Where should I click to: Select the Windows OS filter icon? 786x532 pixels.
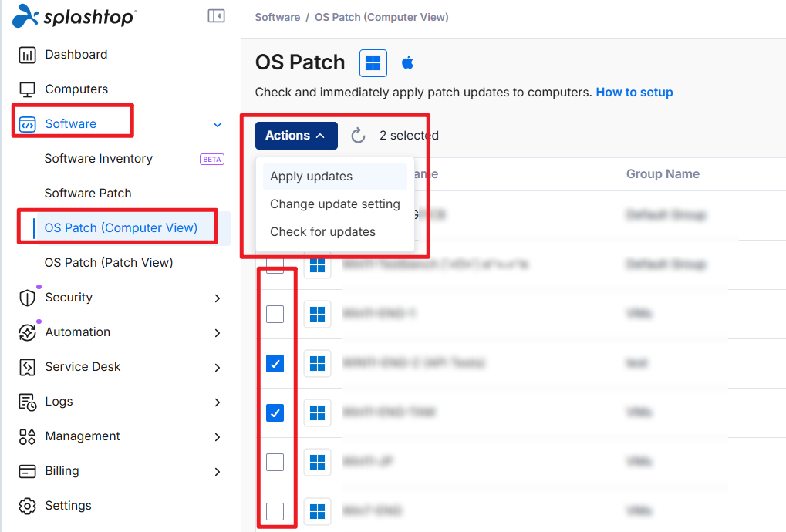(373, 63)
